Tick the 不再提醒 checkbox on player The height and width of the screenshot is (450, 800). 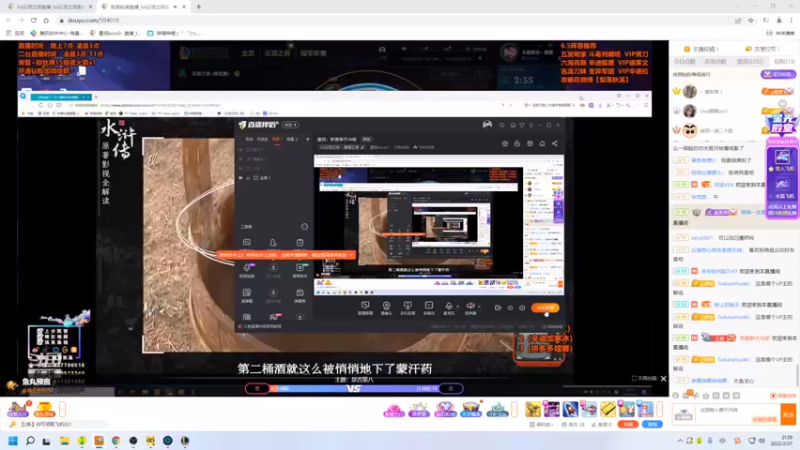tap(634, 379)
